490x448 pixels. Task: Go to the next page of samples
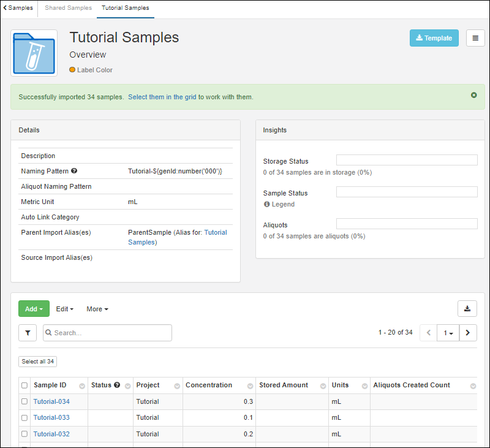pyautogui.click(x=468, y=333)
